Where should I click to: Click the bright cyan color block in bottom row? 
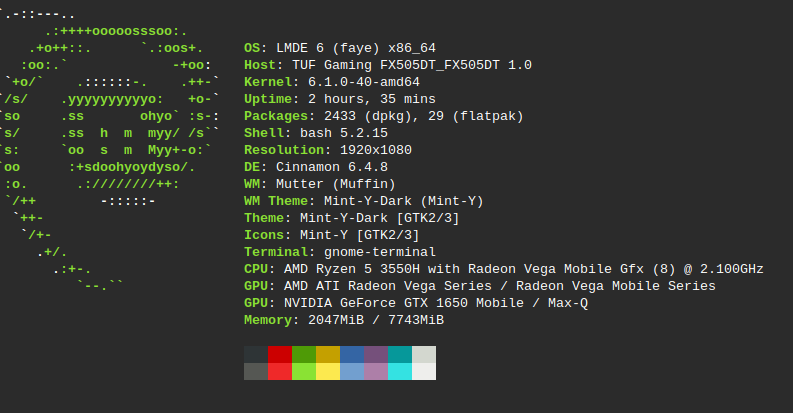pos(400,372)
